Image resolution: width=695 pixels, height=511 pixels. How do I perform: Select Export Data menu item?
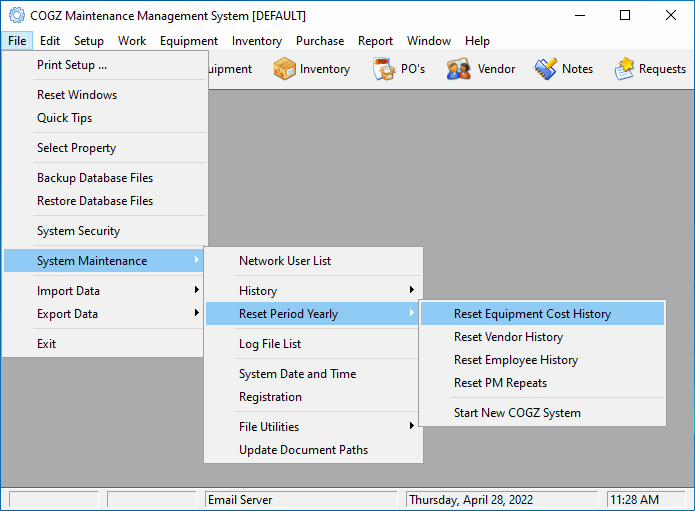point(103,314)
